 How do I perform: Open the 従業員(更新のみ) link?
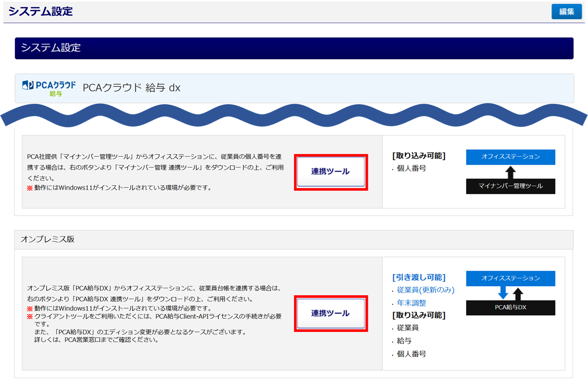pos(426,290)
